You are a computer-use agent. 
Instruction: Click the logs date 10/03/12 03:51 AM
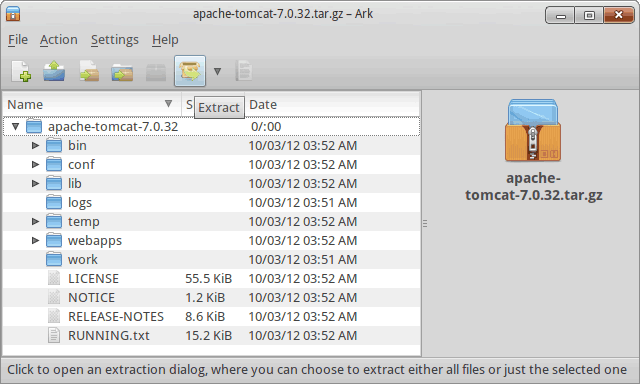[x=303, y=202]
